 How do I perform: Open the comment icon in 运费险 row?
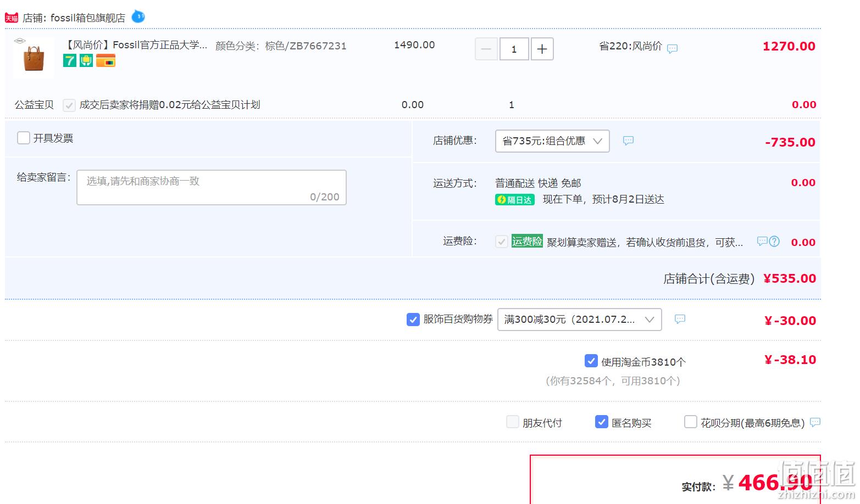pos(762,241)
